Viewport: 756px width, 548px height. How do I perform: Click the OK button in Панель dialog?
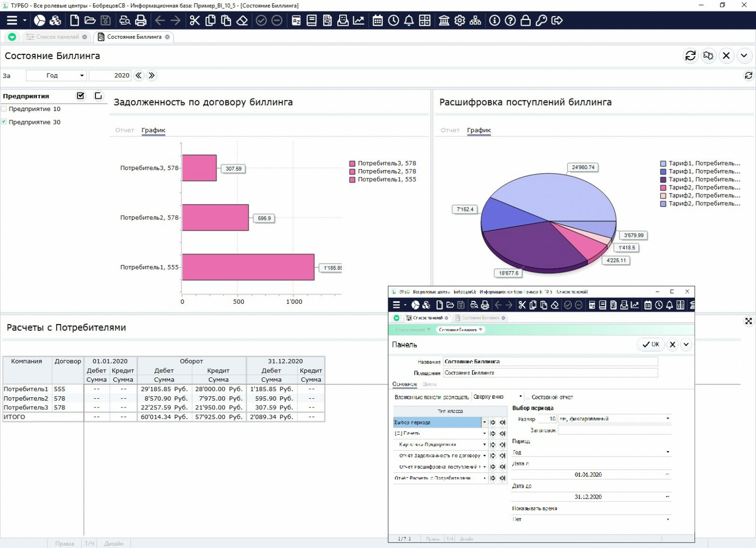coord(650,344)
